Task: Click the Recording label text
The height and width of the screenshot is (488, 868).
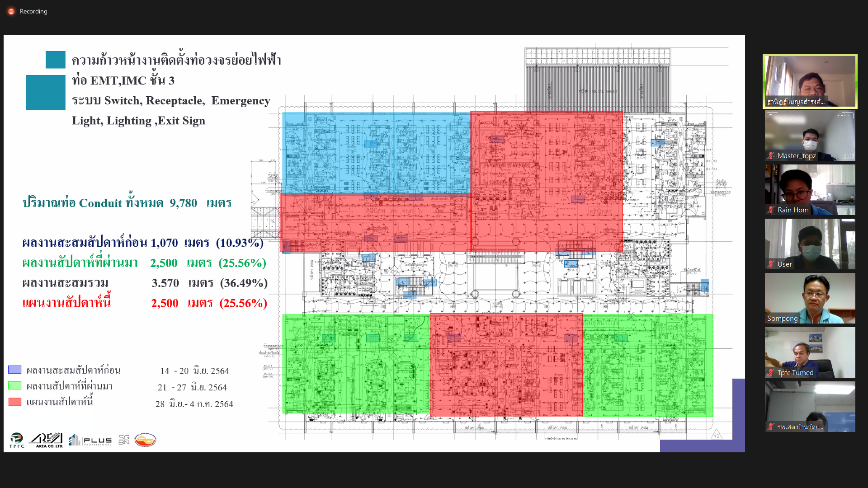Action: point(33,11)
